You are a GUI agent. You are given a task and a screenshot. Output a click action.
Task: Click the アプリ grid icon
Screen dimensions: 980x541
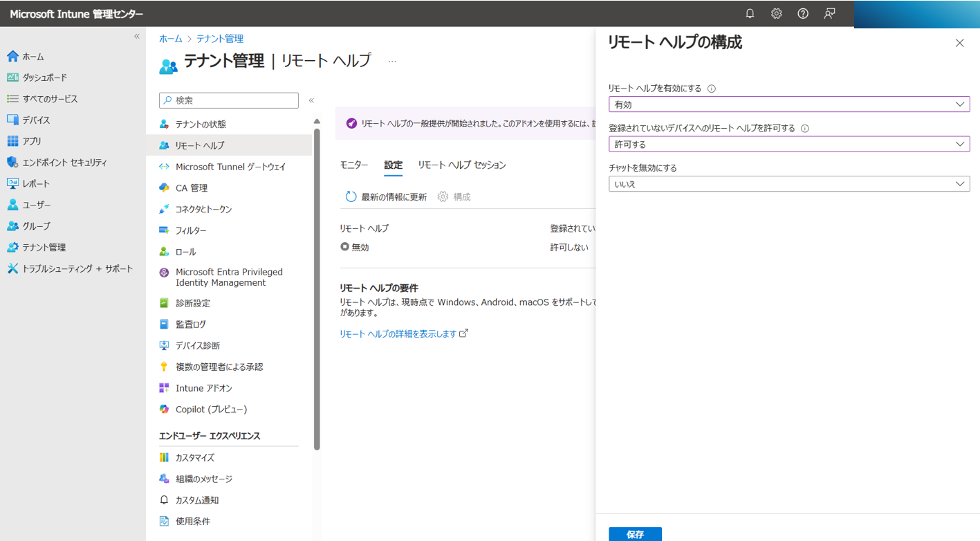[12, 141]
